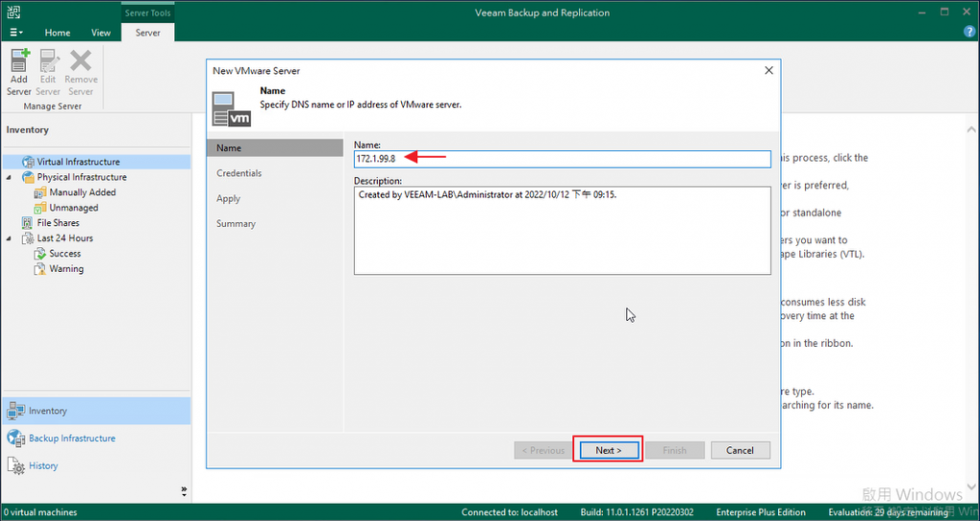
Task: Click the Last 24 Hours node icon
Action: (x=28, y=238)
